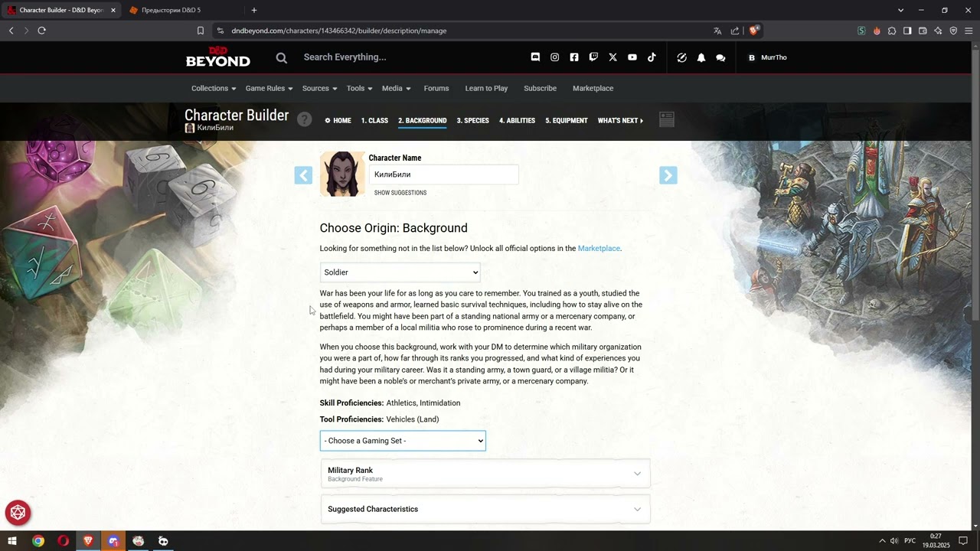Open Opera from the taskbar
This screenshot has height=551, width=980.
(x=63, y=541)
